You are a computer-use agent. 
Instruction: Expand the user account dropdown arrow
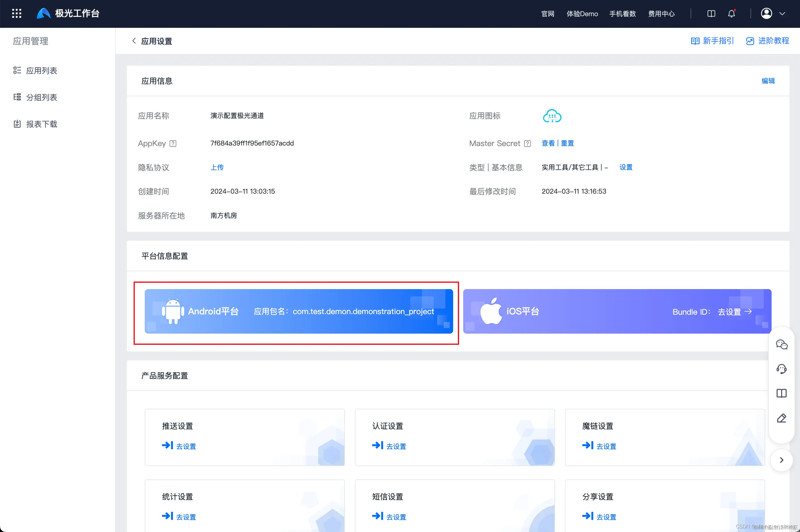(x=782, y=14)
